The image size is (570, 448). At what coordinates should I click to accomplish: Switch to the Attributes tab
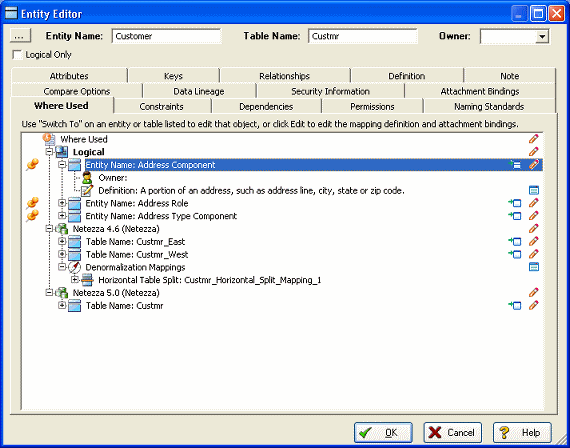(69, 76)
